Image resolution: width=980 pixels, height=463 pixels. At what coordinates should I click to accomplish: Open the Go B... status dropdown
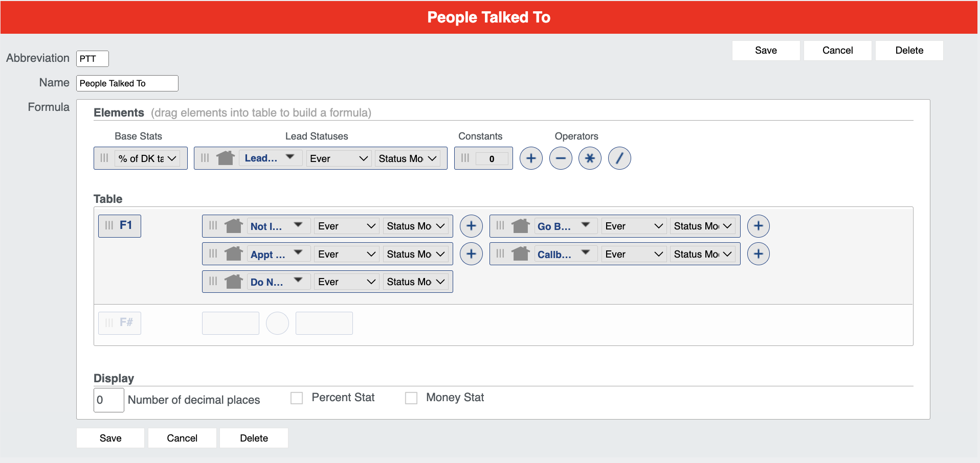coord(566,226)
